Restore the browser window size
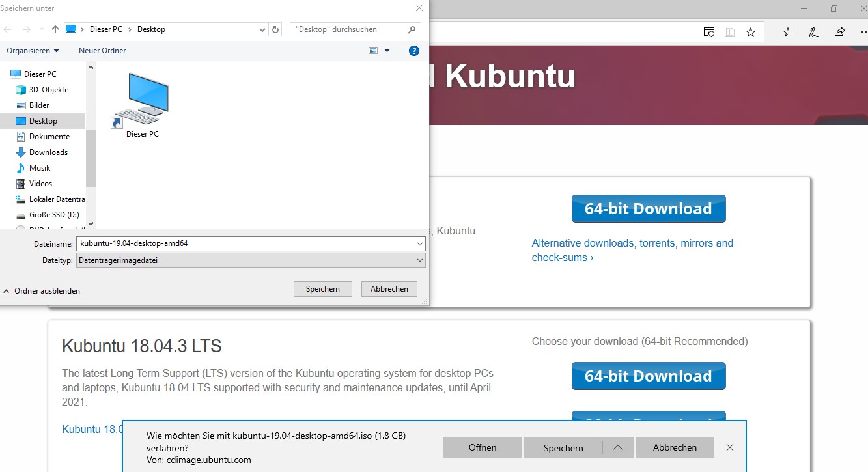Screen dimensions: 868x472 (834, 8)
